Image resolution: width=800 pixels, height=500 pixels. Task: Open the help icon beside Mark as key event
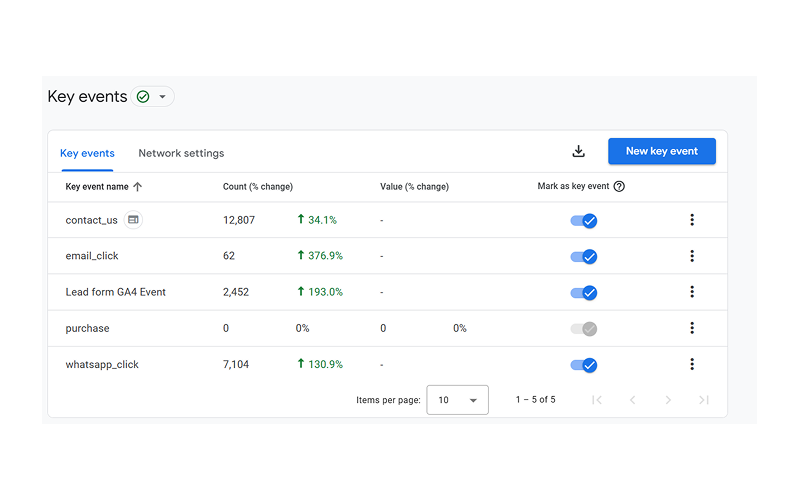pyautogui.click(x=619, y=187)
